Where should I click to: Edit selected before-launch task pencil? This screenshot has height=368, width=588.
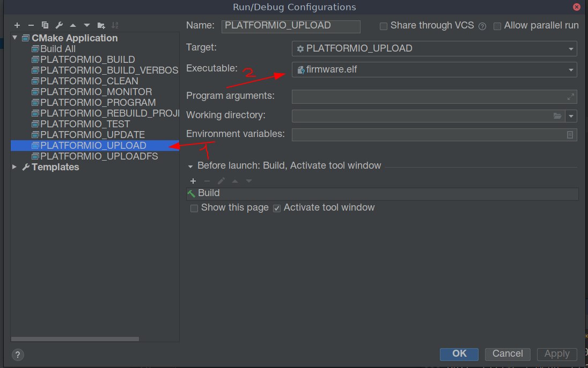[x=221, y=181]
